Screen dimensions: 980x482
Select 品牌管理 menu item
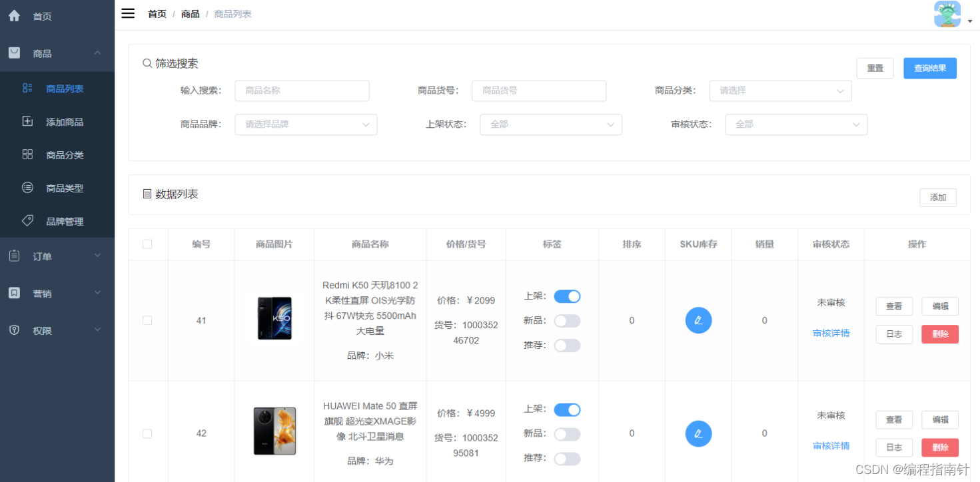[57, 221]
